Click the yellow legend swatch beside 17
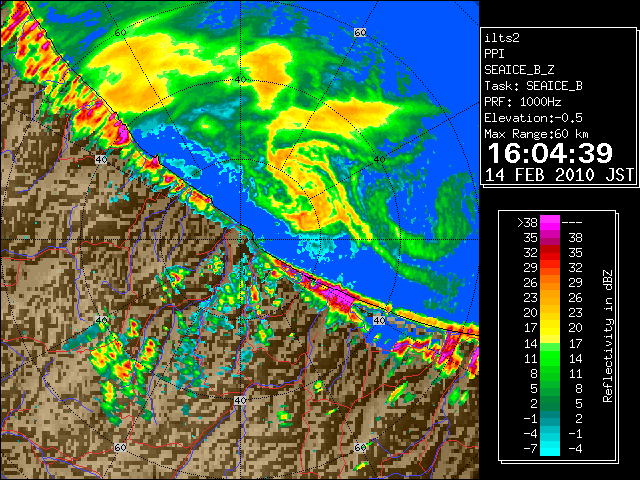 coord(550,328)
